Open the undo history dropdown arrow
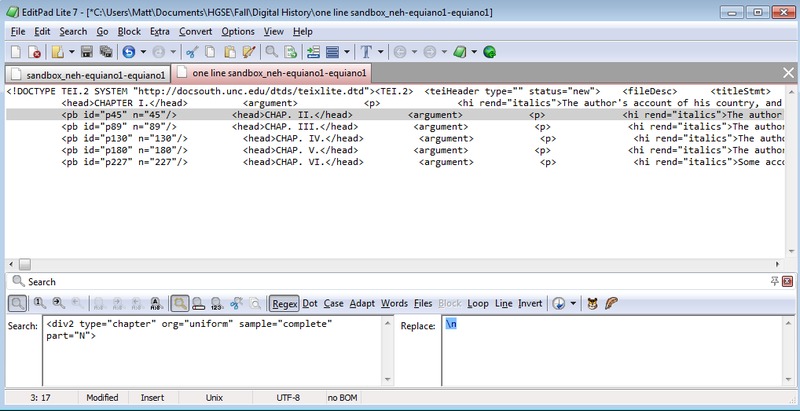 tap(143, 52)
